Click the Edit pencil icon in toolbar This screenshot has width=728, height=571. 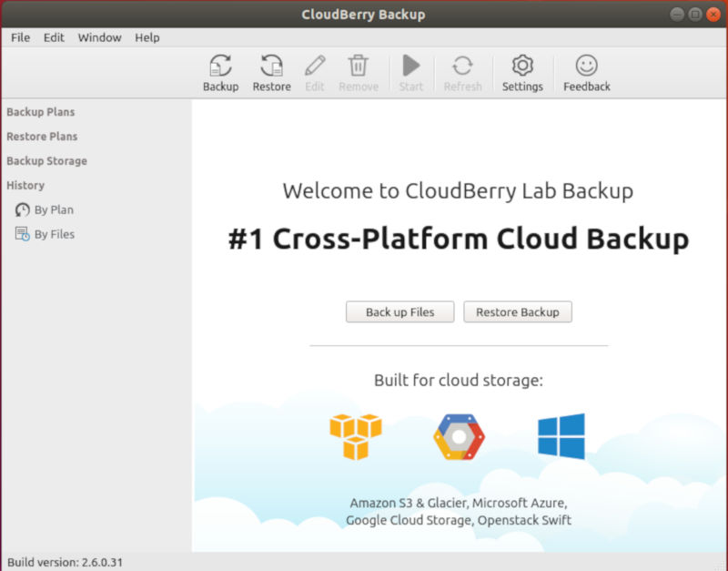[314, 66]
